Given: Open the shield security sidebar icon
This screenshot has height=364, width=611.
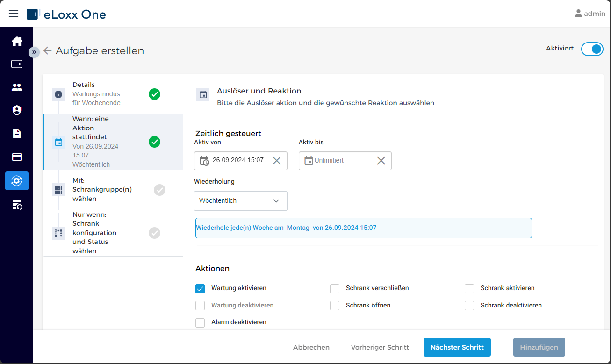Looking at the screenshot, I should point(17,110).
